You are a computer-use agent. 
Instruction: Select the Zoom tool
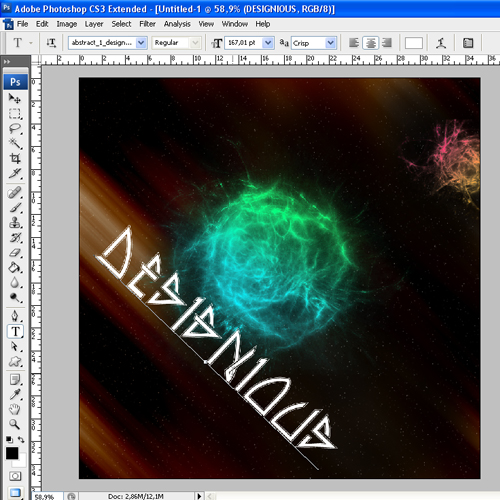coord(15,424)
